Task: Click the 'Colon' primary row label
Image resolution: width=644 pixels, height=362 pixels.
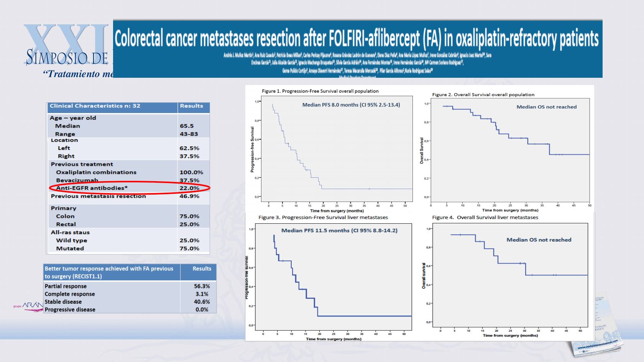Action: click(65, 216)
